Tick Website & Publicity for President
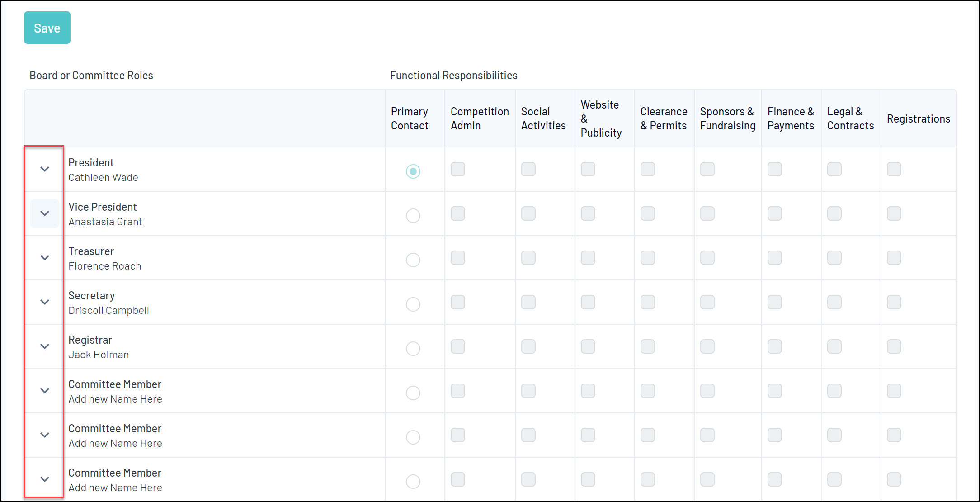 (588, 170)
